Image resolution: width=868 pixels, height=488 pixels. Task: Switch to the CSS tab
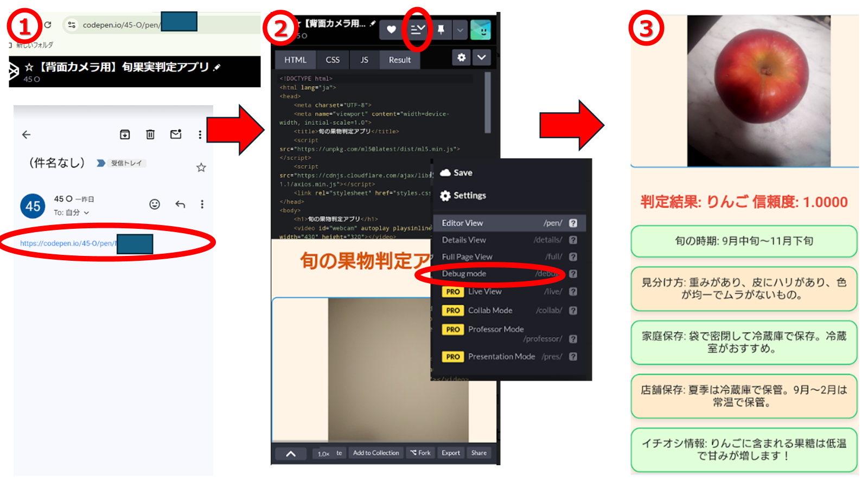point(333,60)
